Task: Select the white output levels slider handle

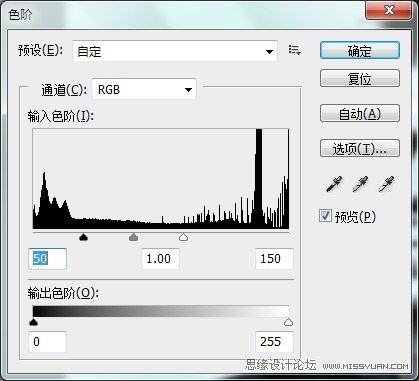Action: tap(288, 322)
